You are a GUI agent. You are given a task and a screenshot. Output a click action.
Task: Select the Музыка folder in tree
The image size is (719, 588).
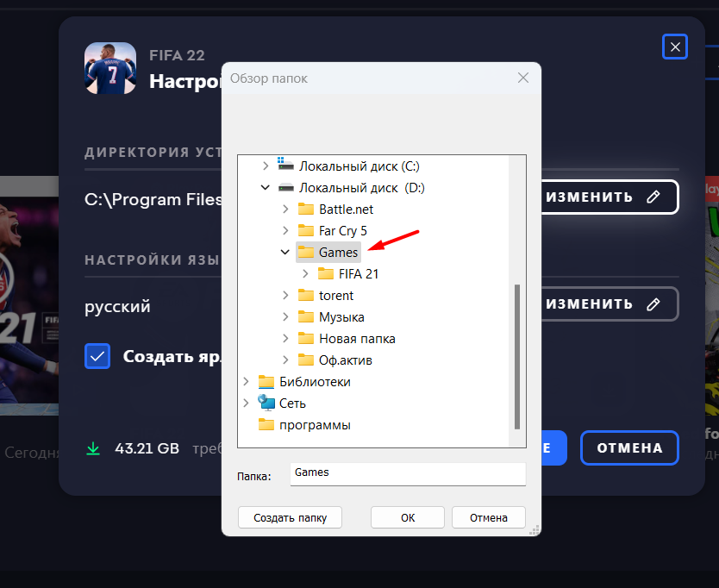click(x=341, y=317)
